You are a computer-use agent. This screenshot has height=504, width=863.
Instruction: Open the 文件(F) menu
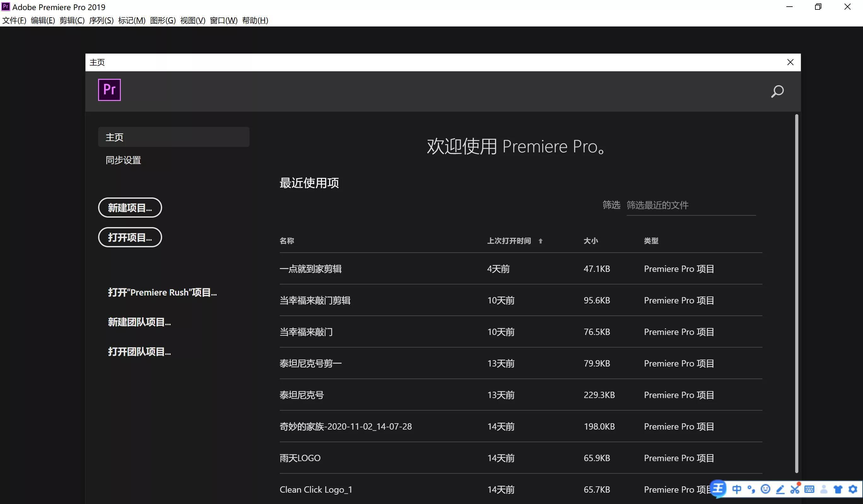(14, 21)
